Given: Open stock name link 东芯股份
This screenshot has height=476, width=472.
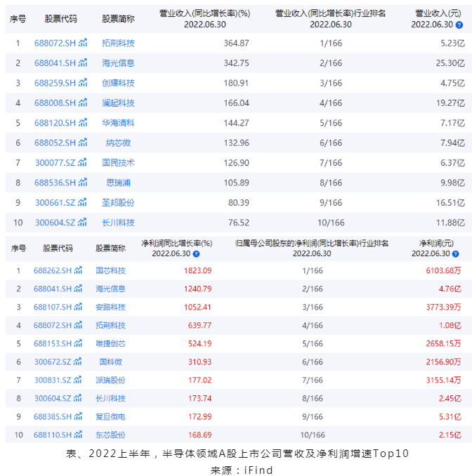Looking at the screenshot, I should point(110,435).
